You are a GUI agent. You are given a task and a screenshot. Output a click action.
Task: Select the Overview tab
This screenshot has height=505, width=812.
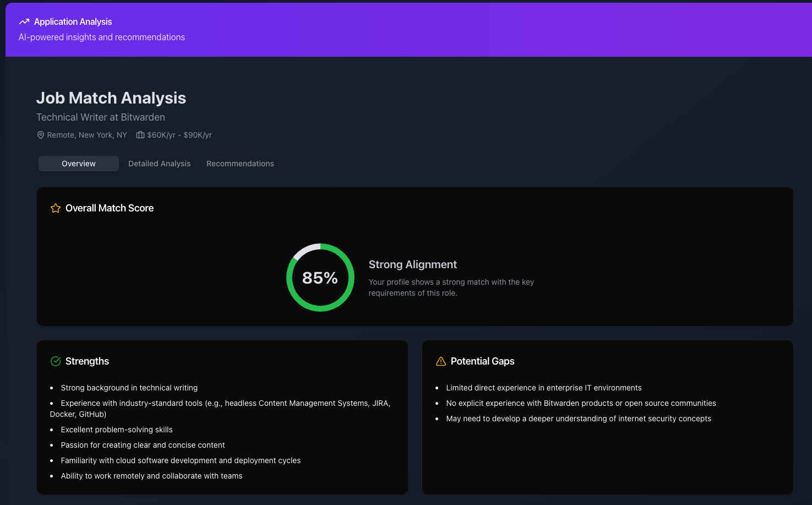(x=79, y=164)
